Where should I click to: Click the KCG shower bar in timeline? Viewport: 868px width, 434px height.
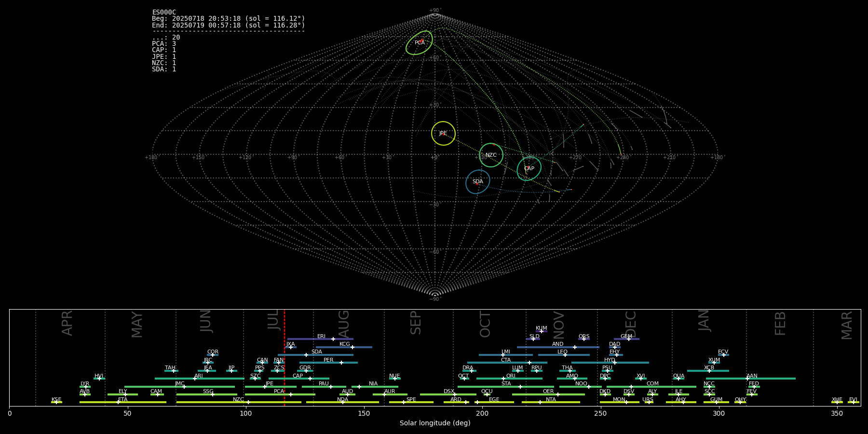344,347
